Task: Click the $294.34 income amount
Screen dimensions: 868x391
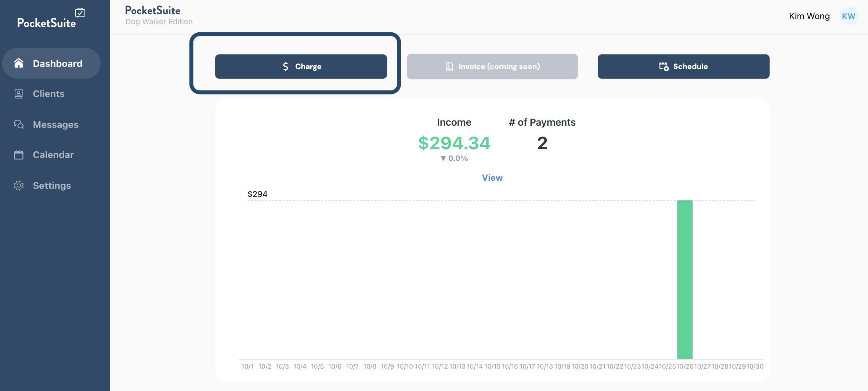Action: (x=454, y=143)
